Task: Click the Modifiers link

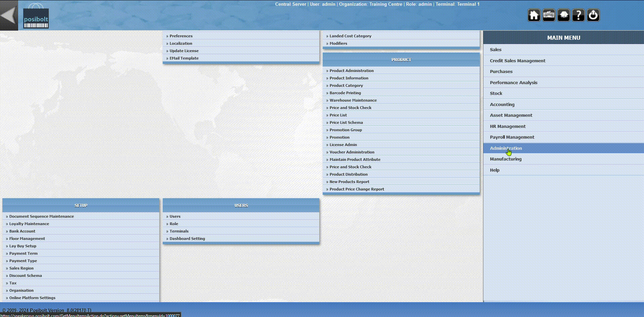Action: pyautogui.click(x=338, y=43)
